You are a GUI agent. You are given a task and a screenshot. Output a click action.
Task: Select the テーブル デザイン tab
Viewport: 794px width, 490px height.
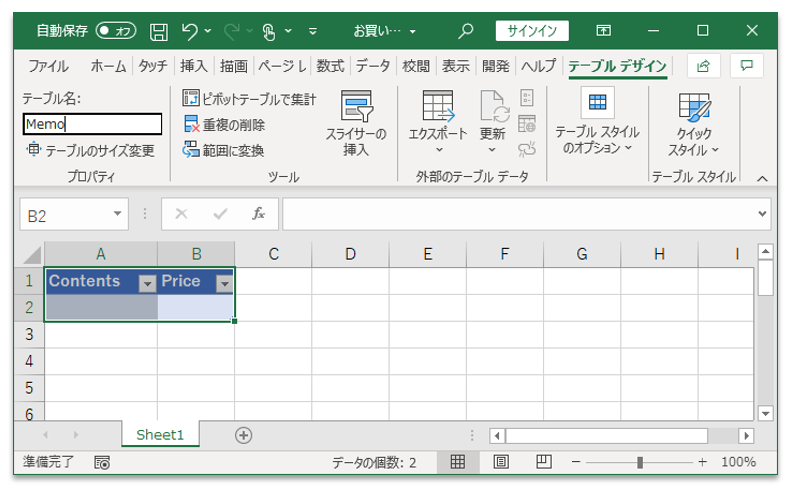coord(617,66)
